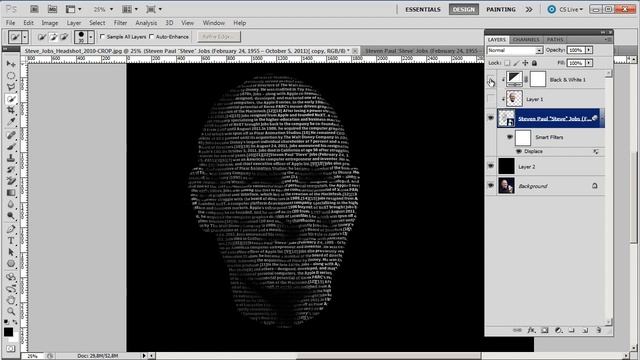Launch Bridge from the application bar
This screenshot has width=640, height=360.
tap(34, 9)
